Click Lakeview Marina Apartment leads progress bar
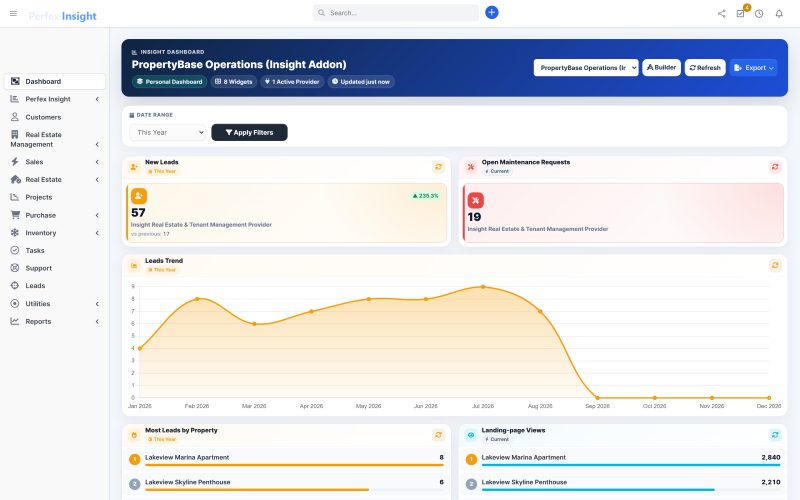The width and height of the screenshot is (800, 500). pyautogui.click(x=294, y=465)
